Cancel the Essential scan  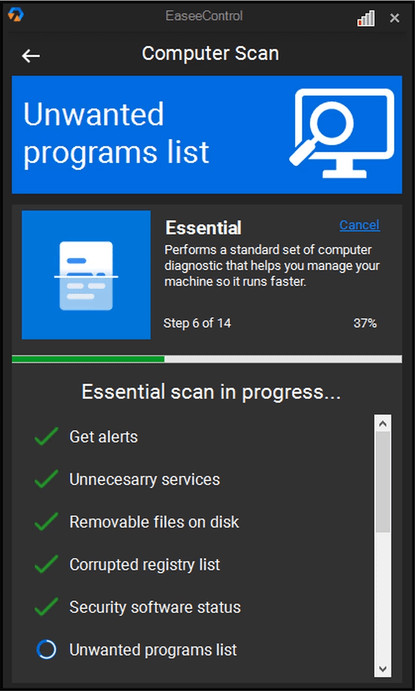[359, 225]
